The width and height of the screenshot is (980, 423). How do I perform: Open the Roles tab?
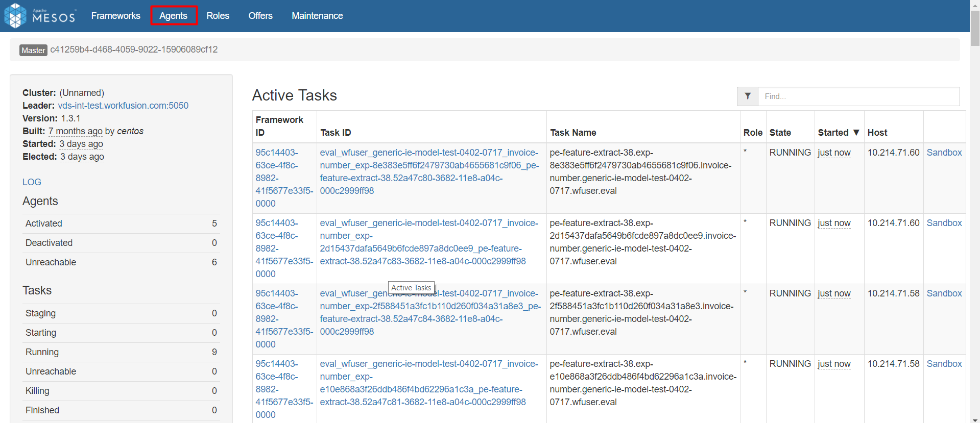tap(218, 16)
